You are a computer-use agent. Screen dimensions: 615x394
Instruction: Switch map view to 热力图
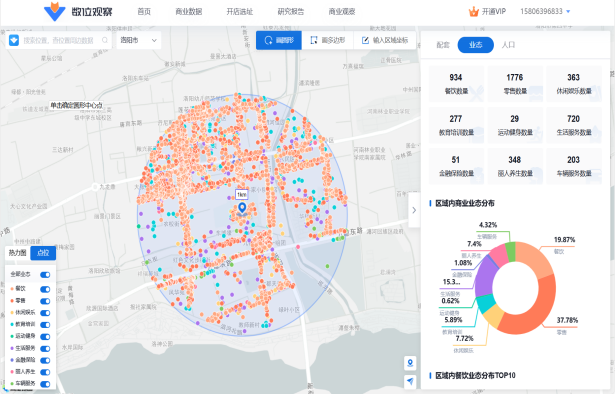(18, 253)
